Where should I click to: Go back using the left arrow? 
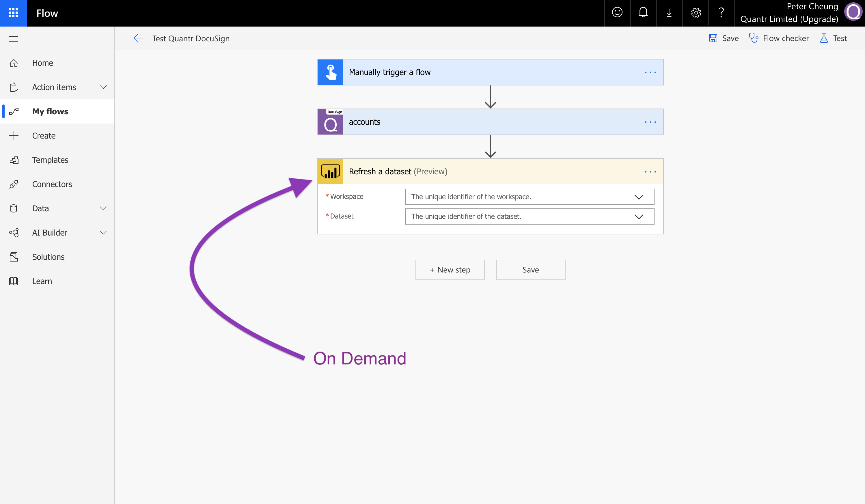138,38
